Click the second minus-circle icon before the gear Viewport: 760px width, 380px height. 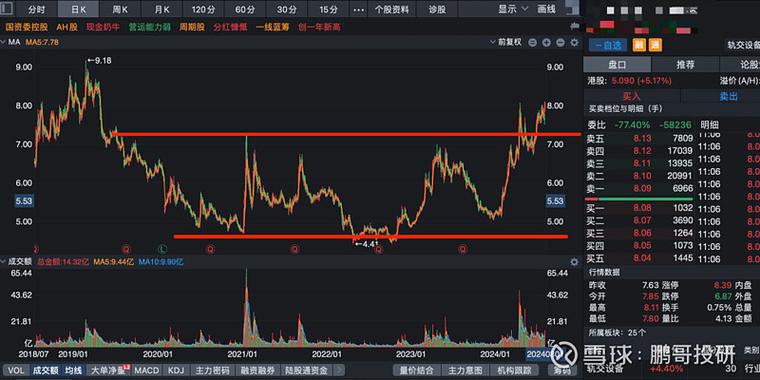560,43
